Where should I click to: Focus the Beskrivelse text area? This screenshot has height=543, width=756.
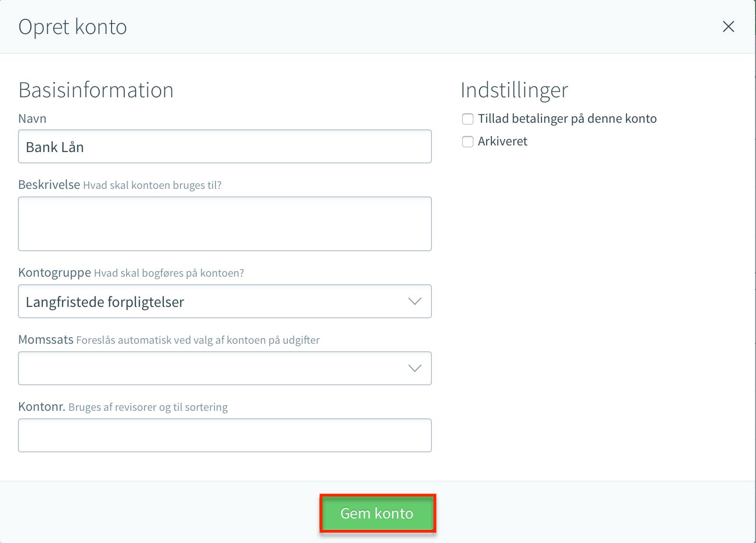(x=225, y=224)
